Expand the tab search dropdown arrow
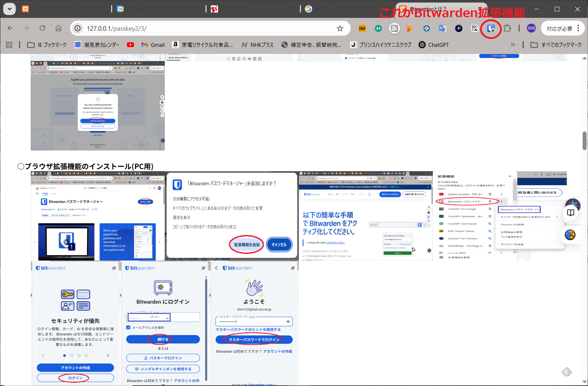The image size is (588, 386). tap(9, 9)
